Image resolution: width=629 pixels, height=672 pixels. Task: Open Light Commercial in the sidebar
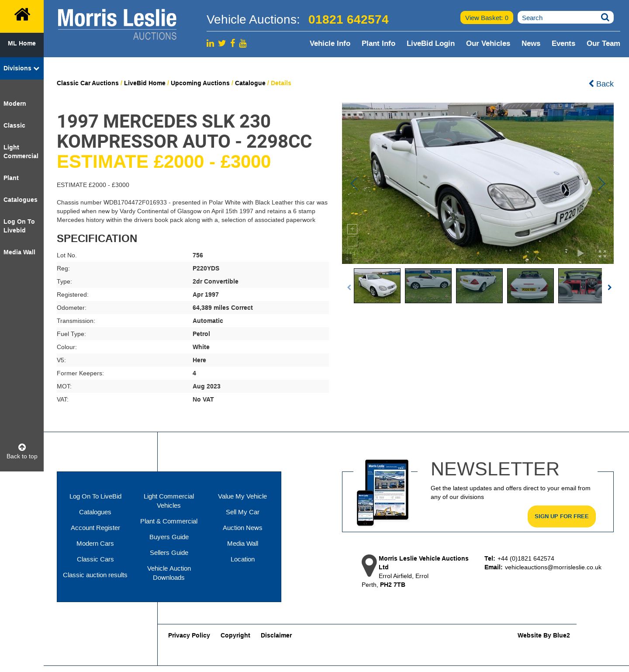(21, 152)
